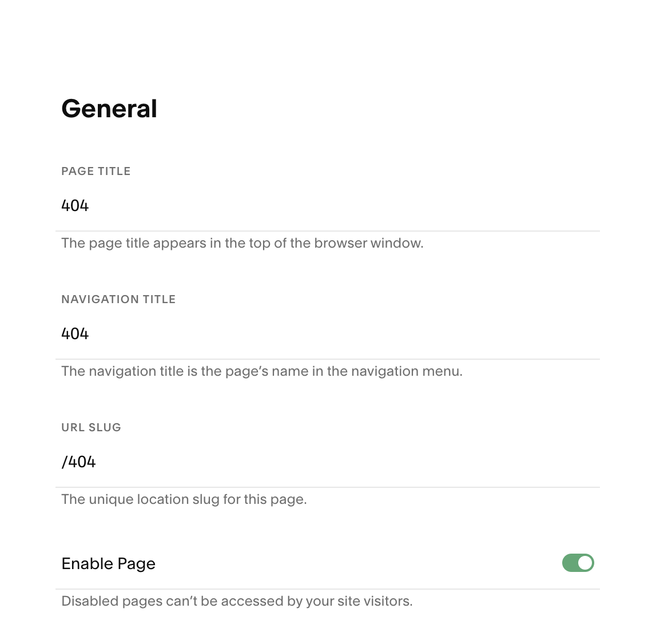This screenshot has width=652, height=644.
Task: Focus the Navigation Title input field
Action: click(328, 334)
